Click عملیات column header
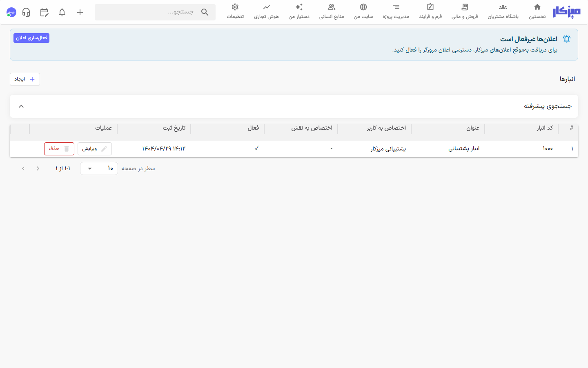The image size is (588, 368). tap(104, 128)
